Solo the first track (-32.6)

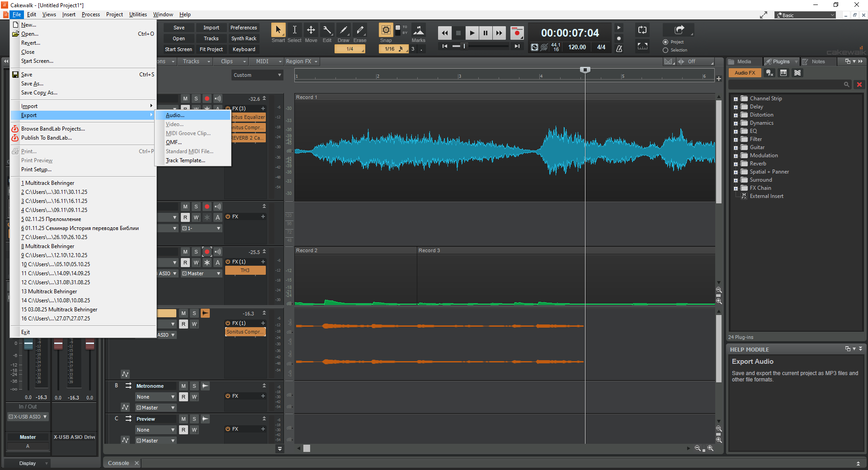click(196, 99)
